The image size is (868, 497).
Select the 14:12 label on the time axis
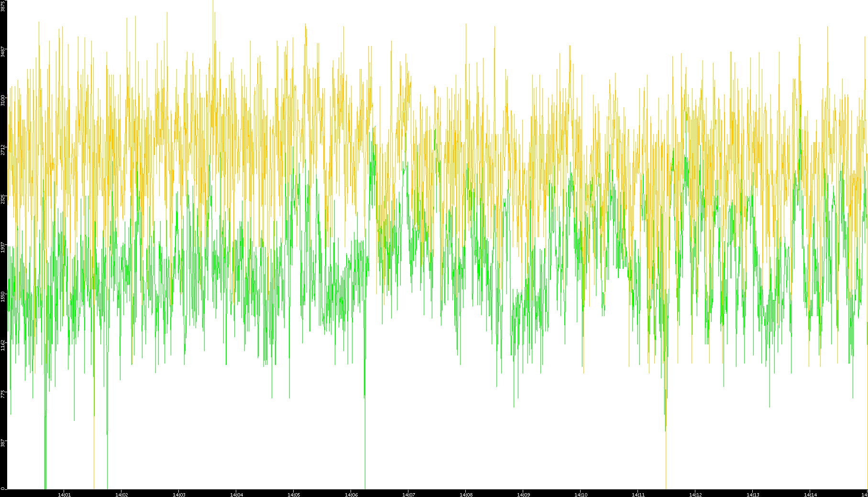tap(695, 495)
